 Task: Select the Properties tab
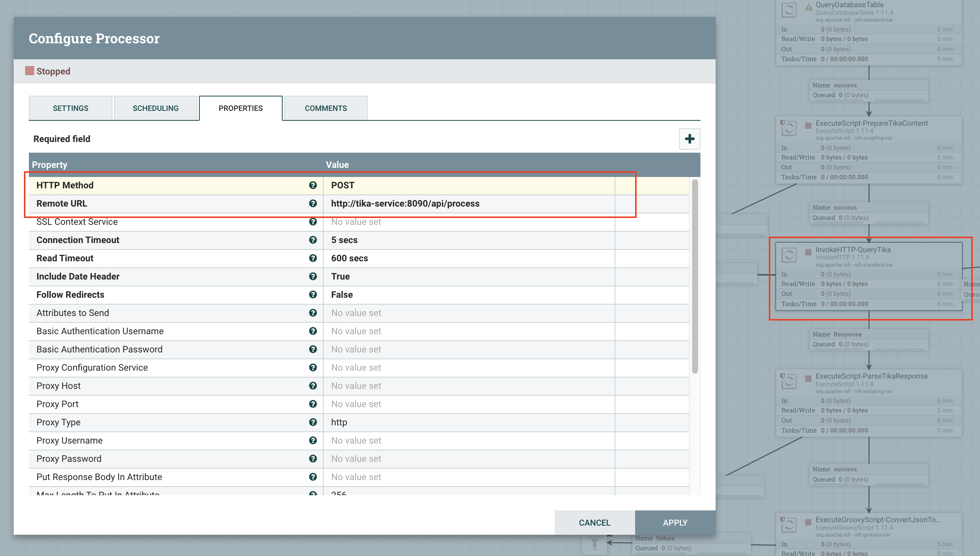point(240,108)
